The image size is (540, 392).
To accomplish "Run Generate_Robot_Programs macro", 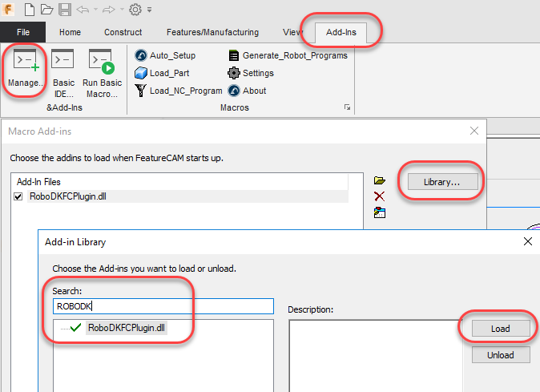I will click(x=287, y=55).
